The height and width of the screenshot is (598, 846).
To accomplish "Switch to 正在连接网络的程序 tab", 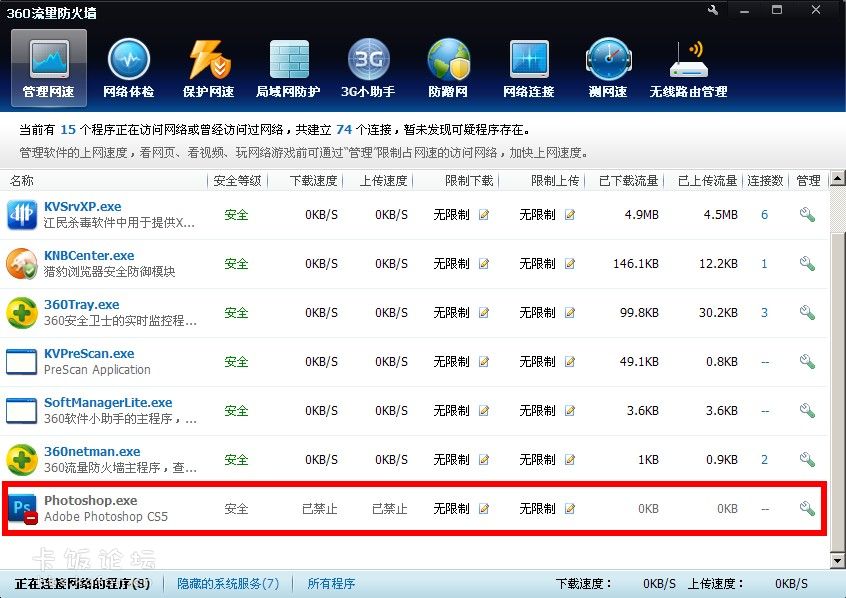I will click(x=82, y=583).
